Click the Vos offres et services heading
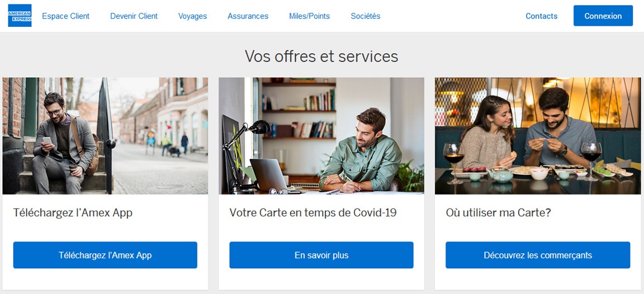Screen dimensions: 644x294 [x=321, y=56]
